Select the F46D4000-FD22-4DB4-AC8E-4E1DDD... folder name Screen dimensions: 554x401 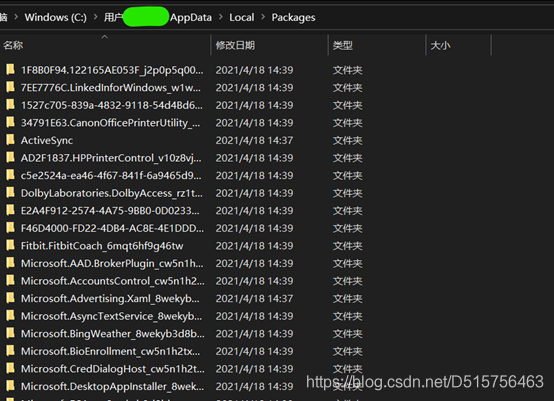tap(112, 228)
